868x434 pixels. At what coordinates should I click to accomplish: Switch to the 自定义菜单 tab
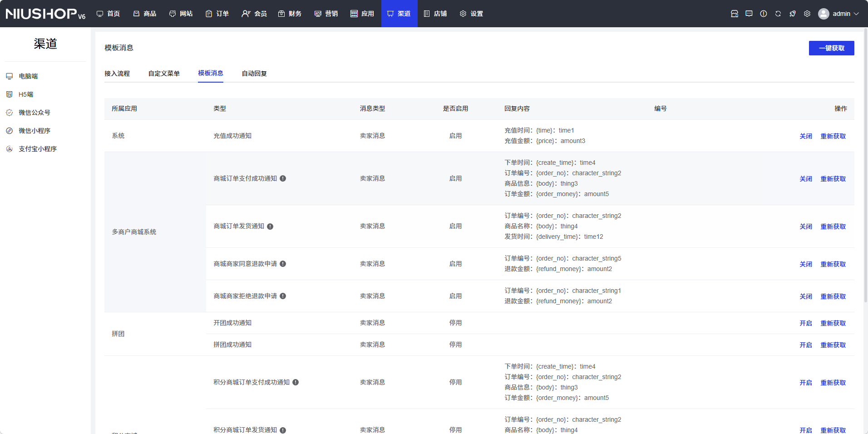point(164,74)
